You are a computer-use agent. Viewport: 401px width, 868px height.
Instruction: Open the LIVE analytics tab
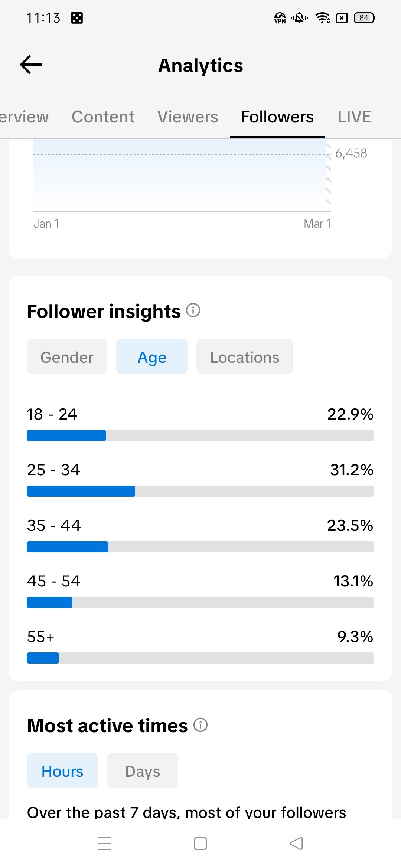(354, 117)
